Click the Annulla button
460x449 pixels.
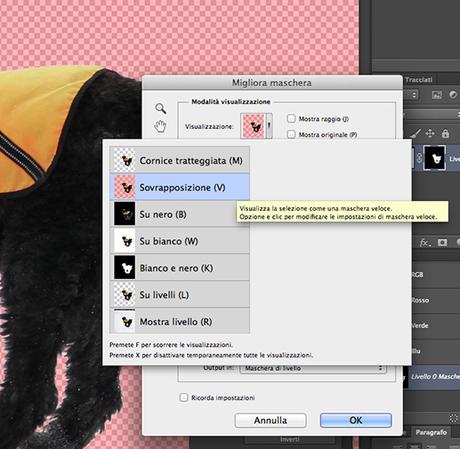(x=270, y=420)
